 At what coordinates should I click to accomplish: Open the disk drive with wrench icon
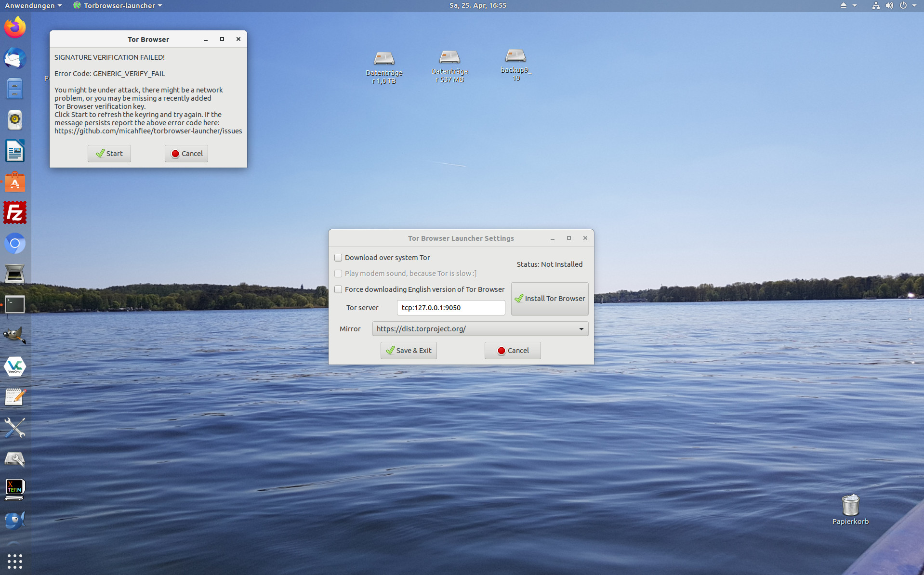coord(15,459)
